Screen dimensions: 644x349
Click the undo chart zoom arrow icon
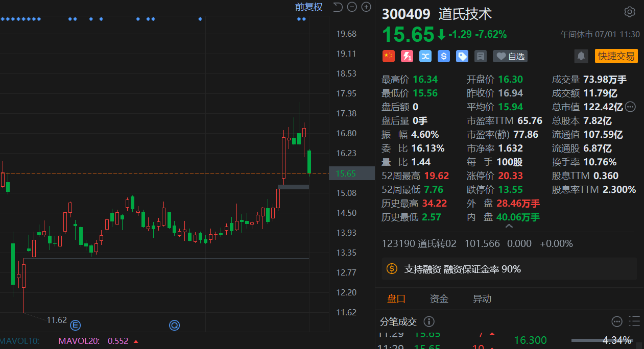tap(338, 7)
